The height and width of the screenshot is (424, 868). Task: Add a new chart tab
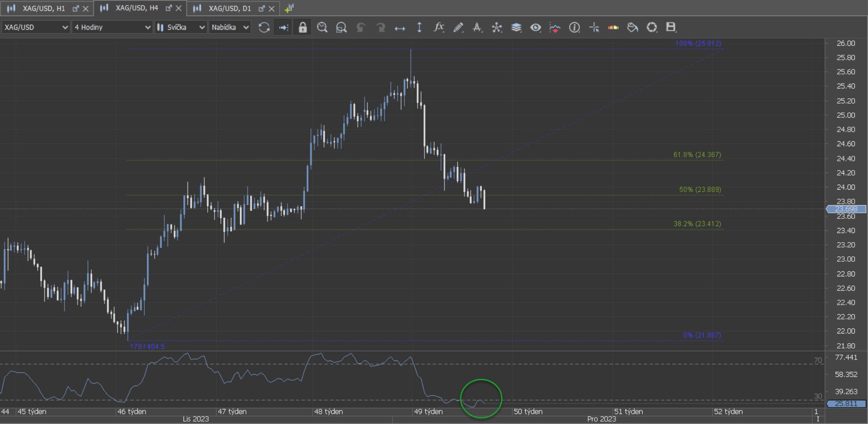coord(289,8)
